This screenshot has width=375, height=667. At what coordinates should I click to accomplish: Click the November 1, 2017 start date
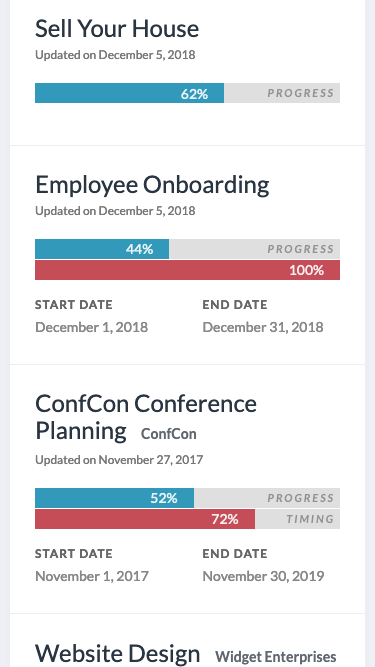92,576
